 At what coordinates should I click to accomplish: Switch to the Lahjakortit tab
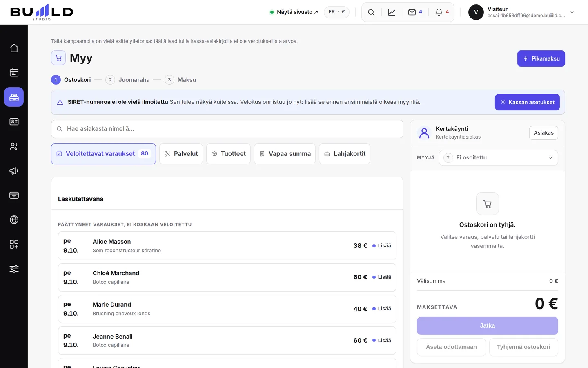tap(345, 154)
